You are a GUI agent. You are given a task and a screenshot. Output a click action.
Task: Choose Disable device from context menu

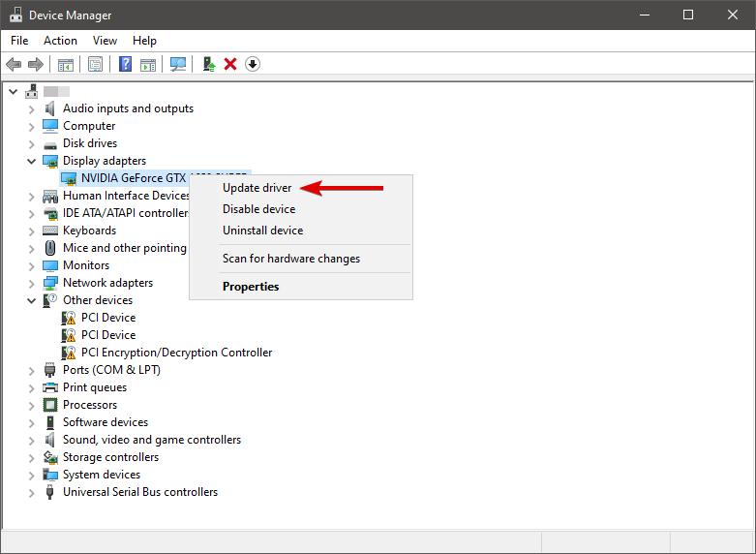tap(301, 209)
